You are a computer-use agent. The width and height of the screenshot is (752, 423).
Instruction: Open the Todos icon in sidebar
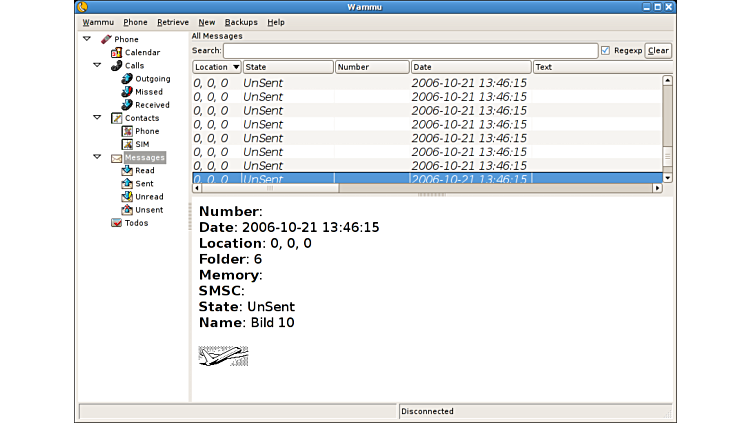[x=117, y=223]
